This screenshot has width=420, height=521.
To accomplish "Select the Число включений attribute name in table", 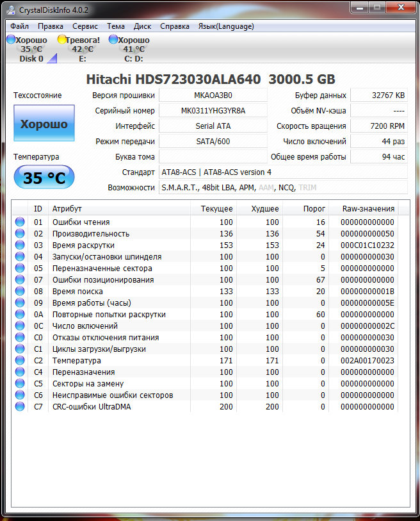I will [85, 326].
